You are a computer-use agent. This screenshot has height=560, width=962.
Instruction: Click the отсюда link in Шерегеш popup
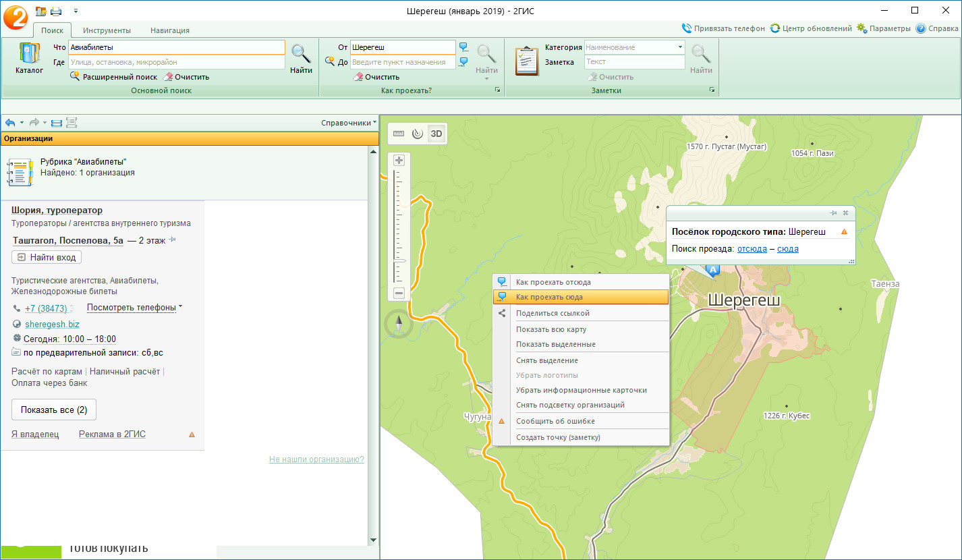click(752, 249)
